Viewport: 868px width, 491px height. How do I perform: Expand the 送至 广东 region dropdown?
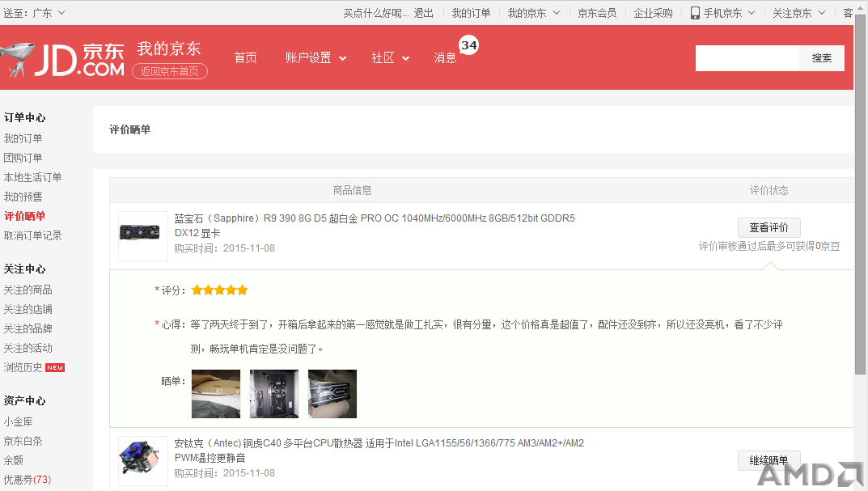(34, 13)
